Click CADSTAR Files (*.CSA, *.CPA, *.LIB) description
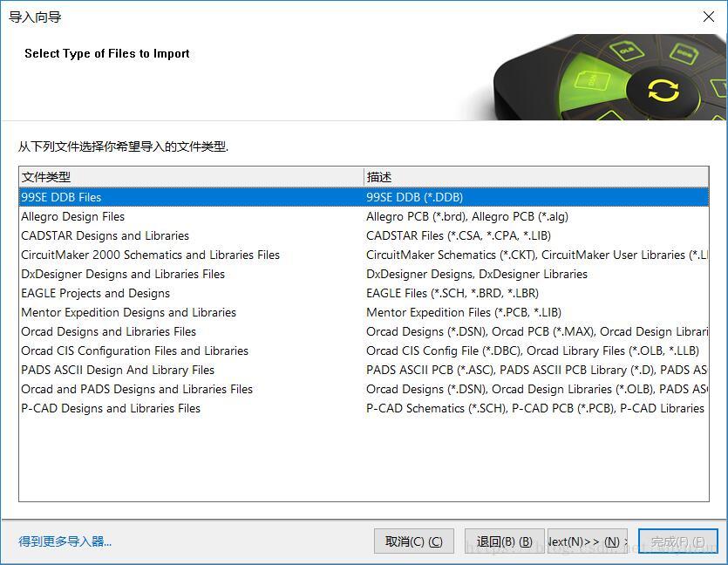Viewport: 728px width, 565px height. (x=459, y=235)
